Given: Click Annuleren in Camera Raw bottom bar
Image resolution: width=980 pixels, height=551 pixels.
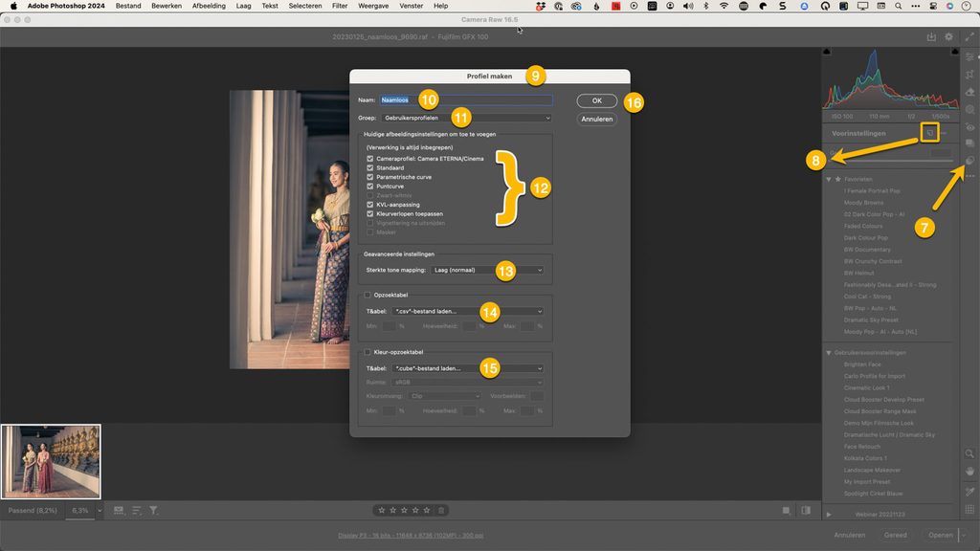Looking at the screenshot, I should (x=850, y=535).
